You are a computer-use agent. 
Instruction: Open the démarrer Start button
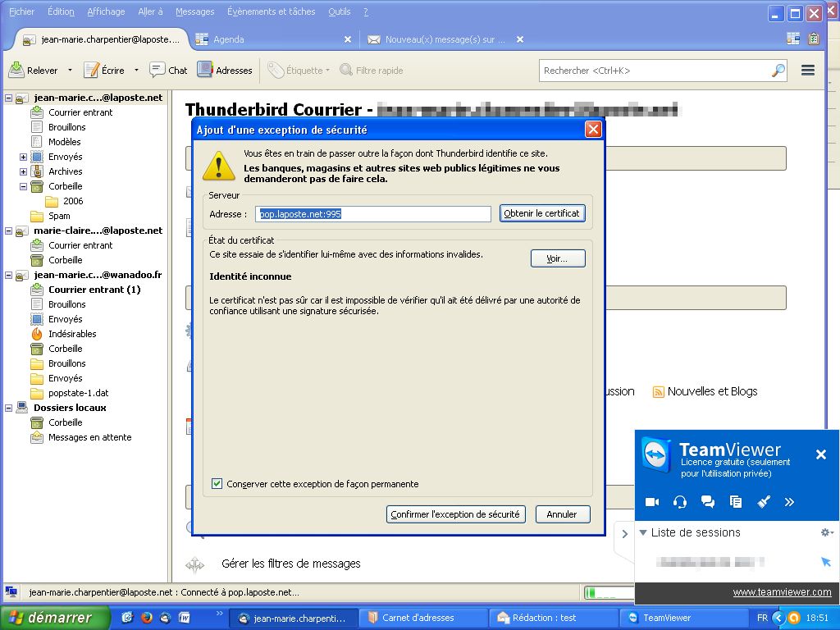click(x=54, y=618)
